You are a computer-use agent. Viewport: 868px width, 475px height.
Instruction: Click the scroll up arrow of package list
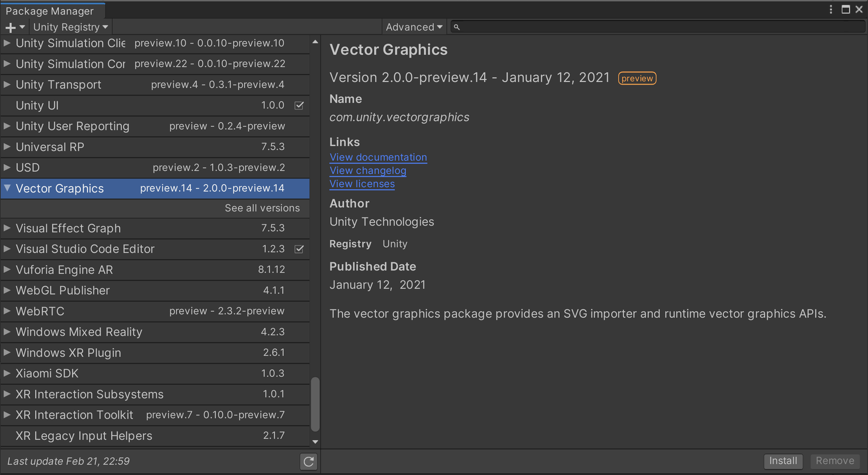pyautogui.click(x=315, y=42)
